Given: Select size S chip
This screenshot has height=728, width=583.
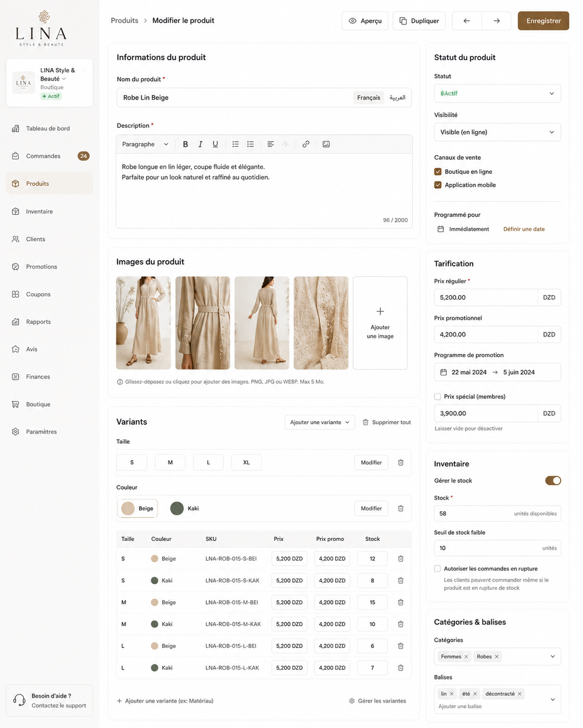Looking at the screenshot, I should [x=132, y=463].
